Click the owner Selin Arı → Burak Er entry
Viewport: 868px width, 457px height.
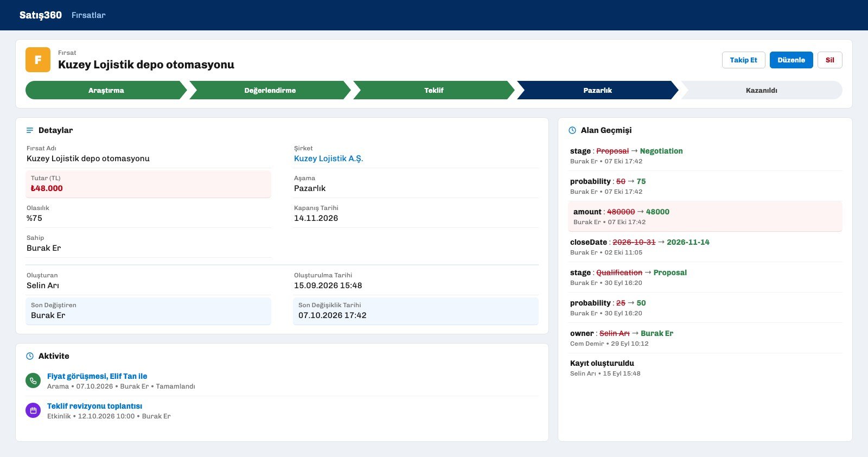705,338
